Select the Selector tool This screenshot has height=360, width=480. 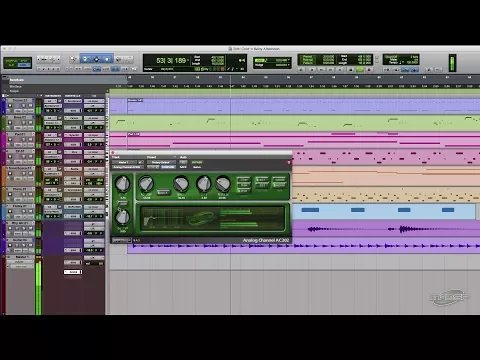point(96,59)
